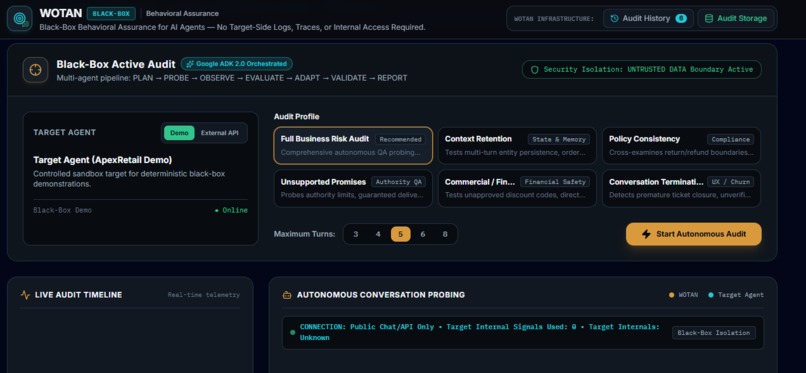The height and width of the screenshot is (373, 806).
Task: Start Autonomous Audit
Action: pos(693,234)
